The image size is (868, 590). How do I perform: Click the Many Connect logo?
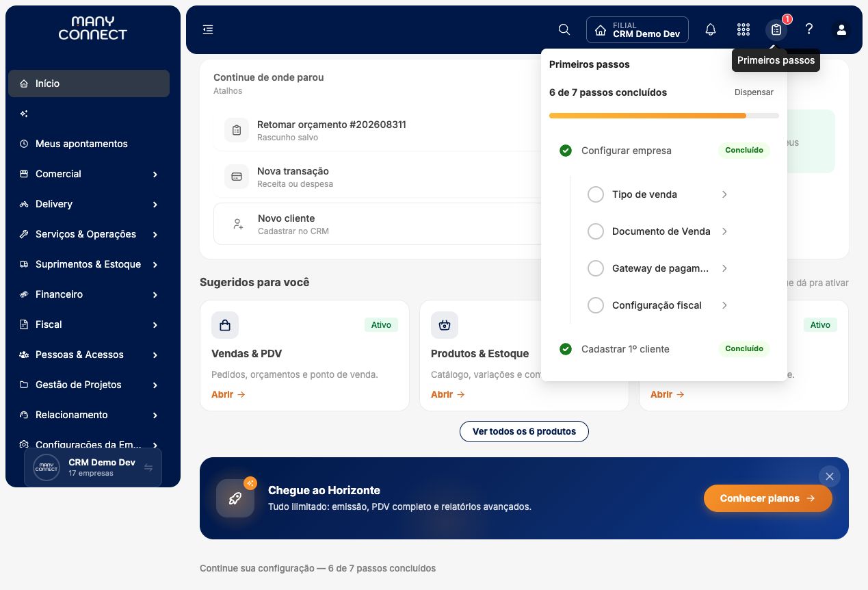[x=93, y=29]
